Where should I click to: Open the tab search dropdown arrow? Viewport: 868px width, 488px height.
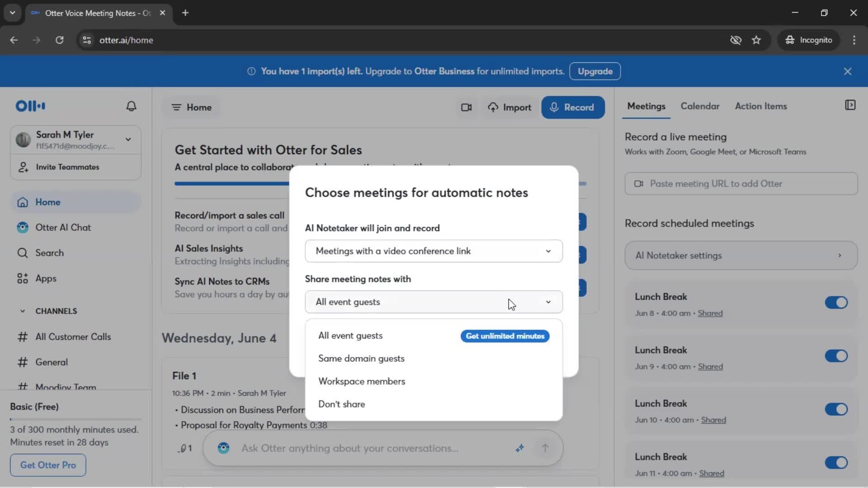13,13
